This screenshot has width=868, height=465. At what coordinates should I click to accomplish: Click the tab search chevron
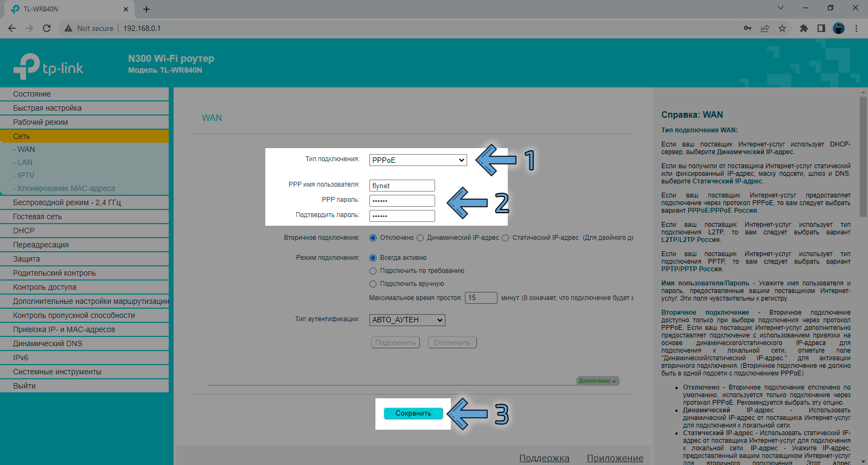coord(781,8)
